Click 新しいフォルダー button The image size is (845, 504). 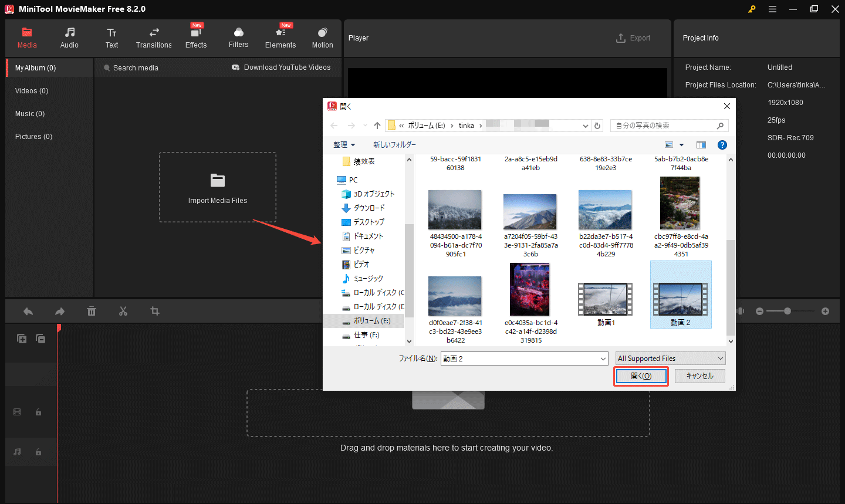tap(394, 145)
